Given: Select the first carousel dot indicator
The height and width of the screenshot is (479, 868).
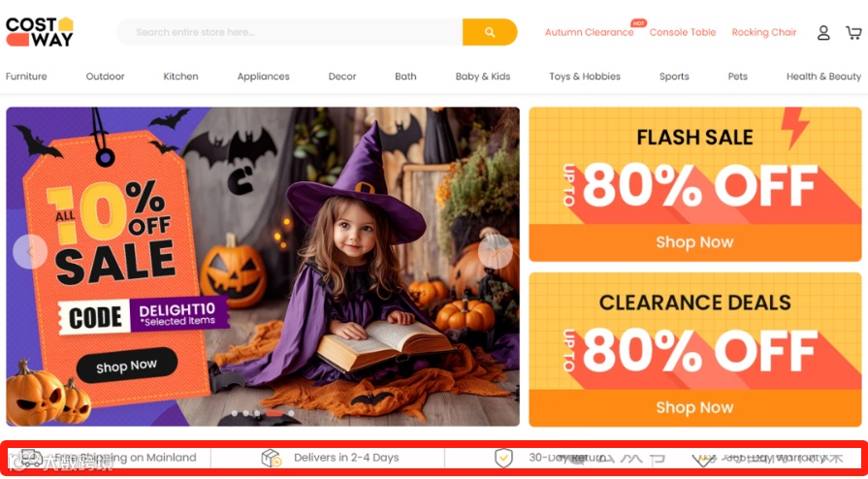Looking at the screenshot, I should (234, 413).
